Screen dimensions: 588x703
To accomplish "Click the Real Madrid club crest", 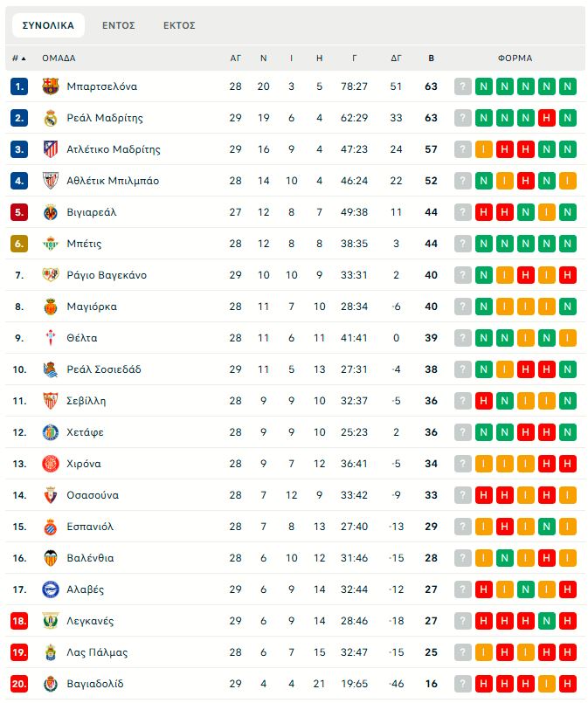I will coord(50,118).
